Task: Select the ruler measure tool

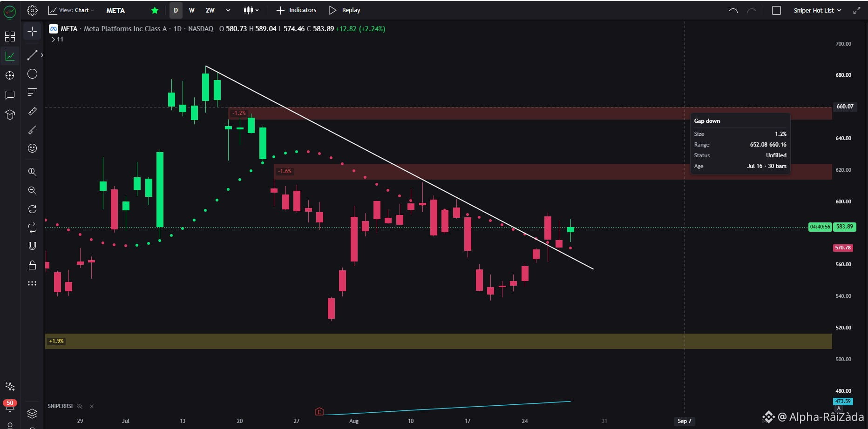Action: coord(32,111)
